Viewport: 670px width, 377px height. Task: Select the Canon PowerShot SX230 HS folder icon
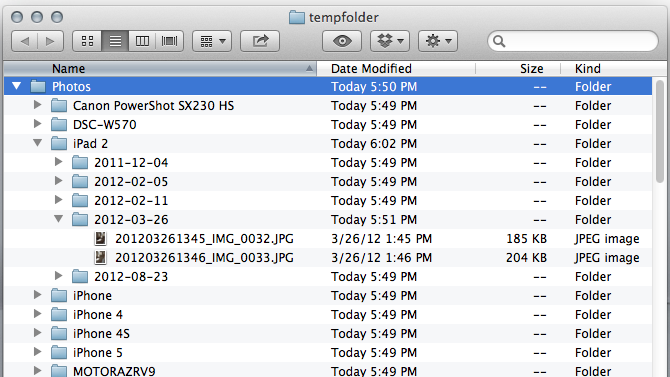point(59,106)
